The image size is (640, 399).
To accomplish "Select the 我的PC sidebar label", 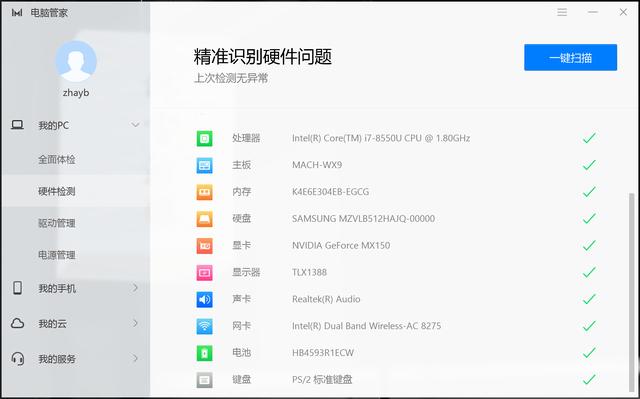I will [53, 125].
